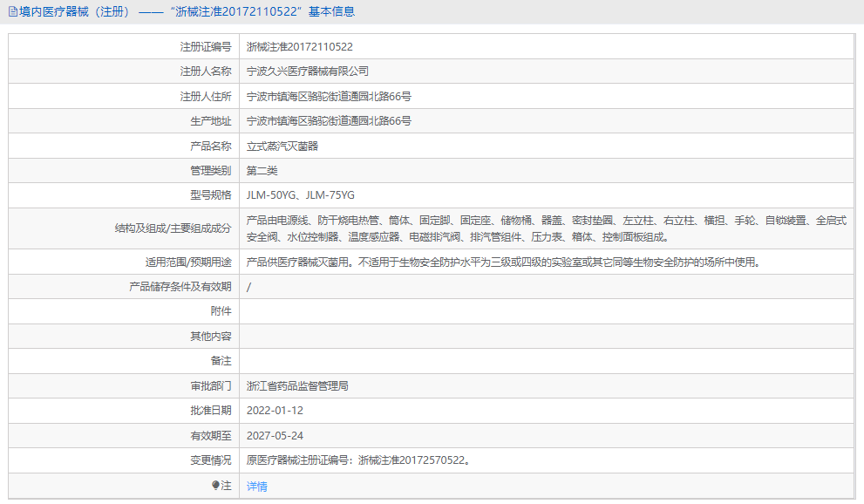This screenshot has width=864, height=504.
Task: Click the slash value of storage conditions
Action: click(248, 287)
